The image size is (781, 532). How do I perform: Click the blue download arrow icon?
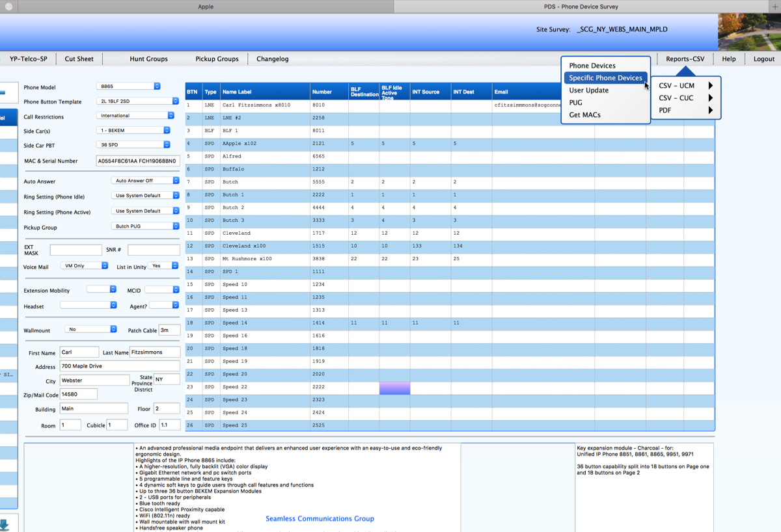[x=5, y=524]
